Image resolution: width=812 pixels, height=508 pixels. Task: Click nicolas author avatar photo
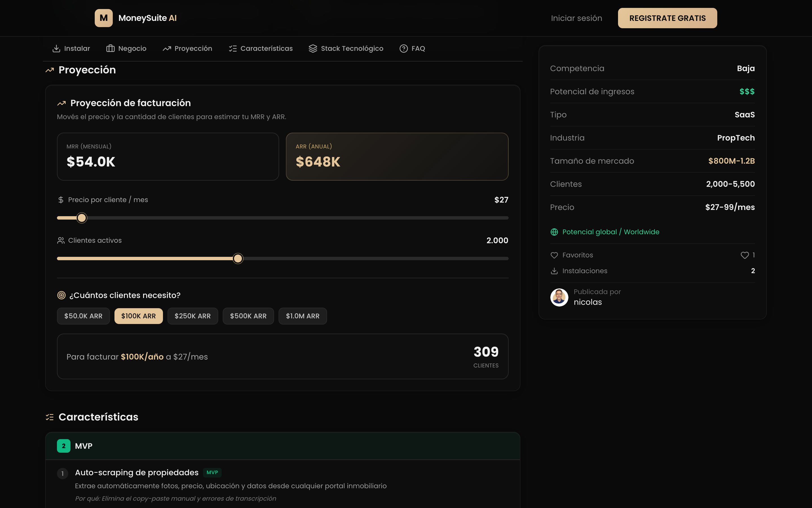click(x=559, y=297)
